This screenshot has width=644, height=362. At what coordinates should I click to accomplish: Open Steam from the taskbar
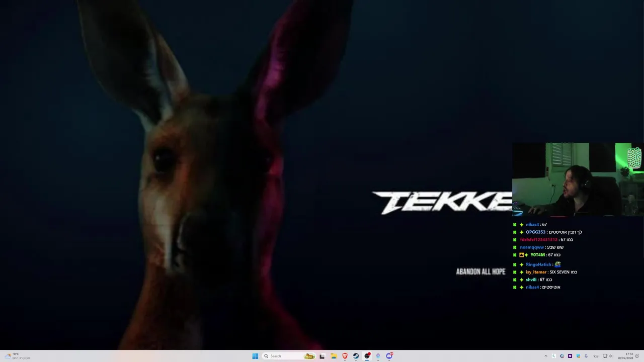pos(356,356)
